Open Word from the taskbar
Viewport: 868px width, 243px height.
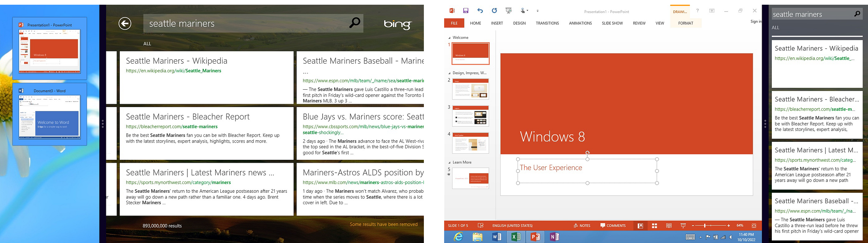coord(497,237)
